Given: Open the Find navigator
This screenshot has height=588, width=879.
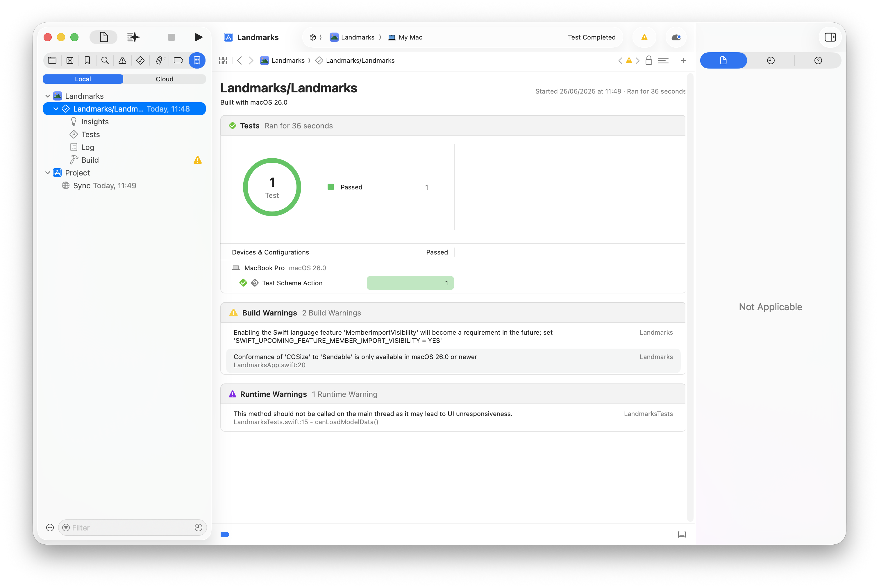Looking at the screenshot, I should tap(105, 60).
